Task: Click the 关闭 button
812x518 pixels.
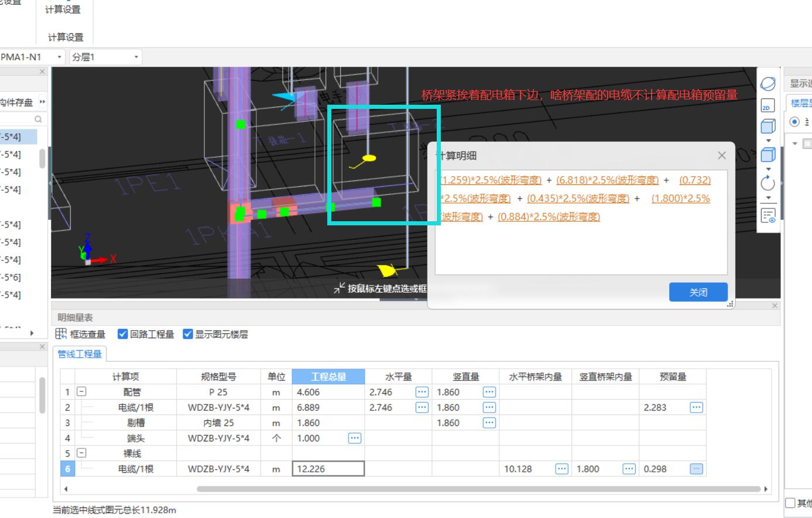Action: pyautogui.click(x=698, y=292)
